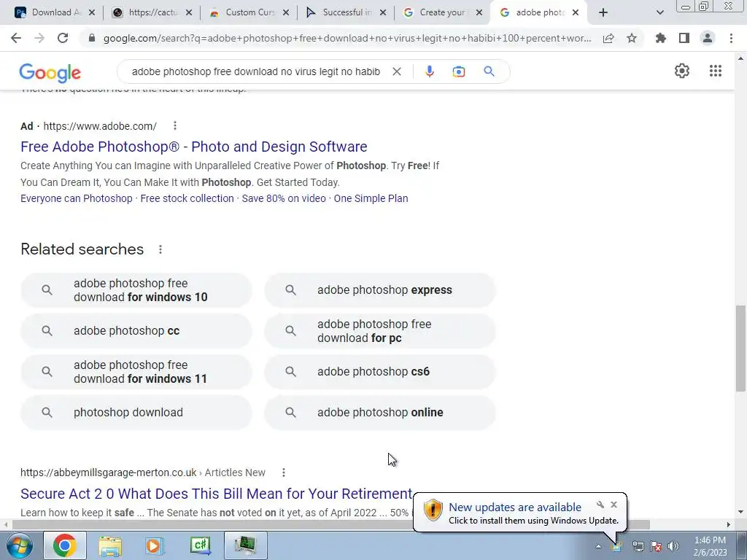
Task: Toggle the Chrome side panel
Action: (684, 38)
